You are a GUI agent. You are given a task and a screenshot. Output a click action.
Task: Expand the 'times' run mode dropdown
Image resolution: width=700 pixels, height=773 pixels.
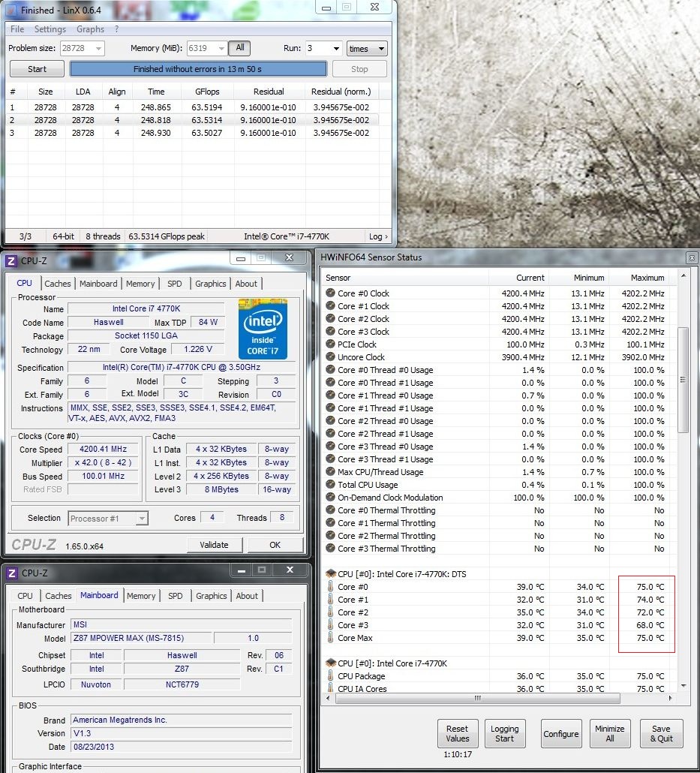click(x=367, y=49)
